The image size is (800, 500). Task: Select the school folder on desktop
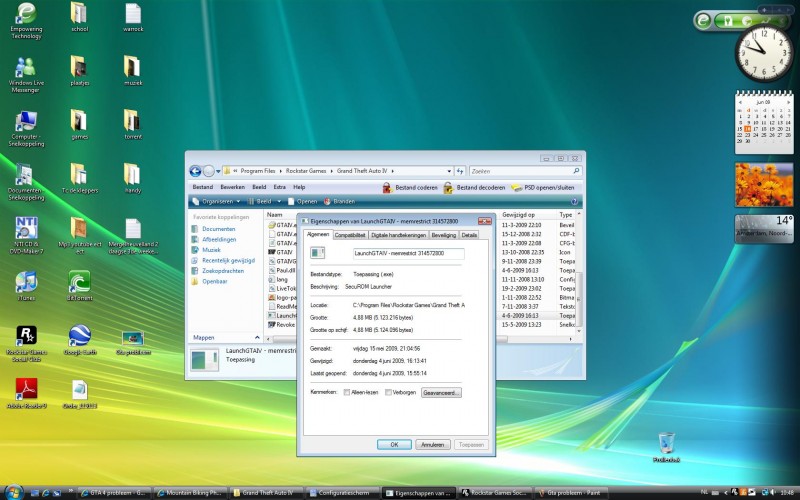[x=79, y=17]
